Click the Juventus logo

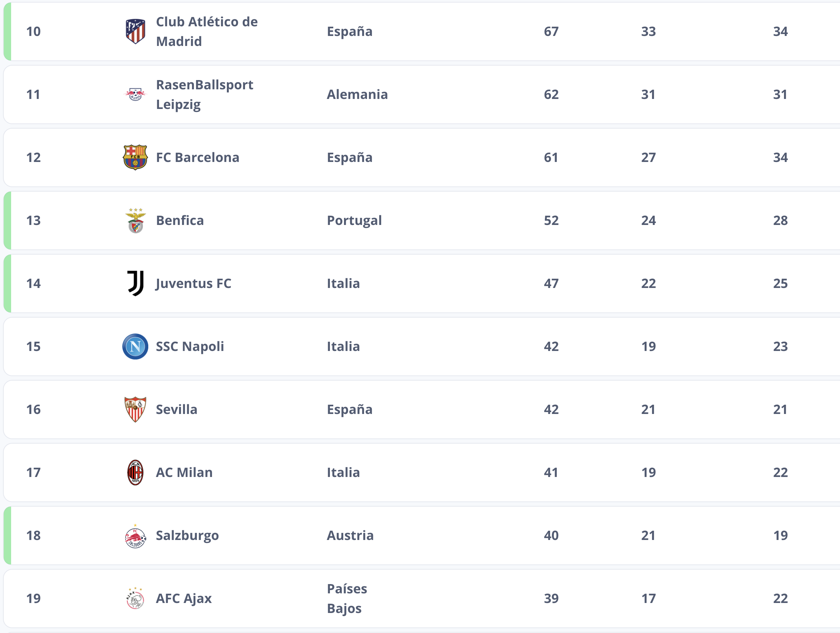tap(135, 283)
